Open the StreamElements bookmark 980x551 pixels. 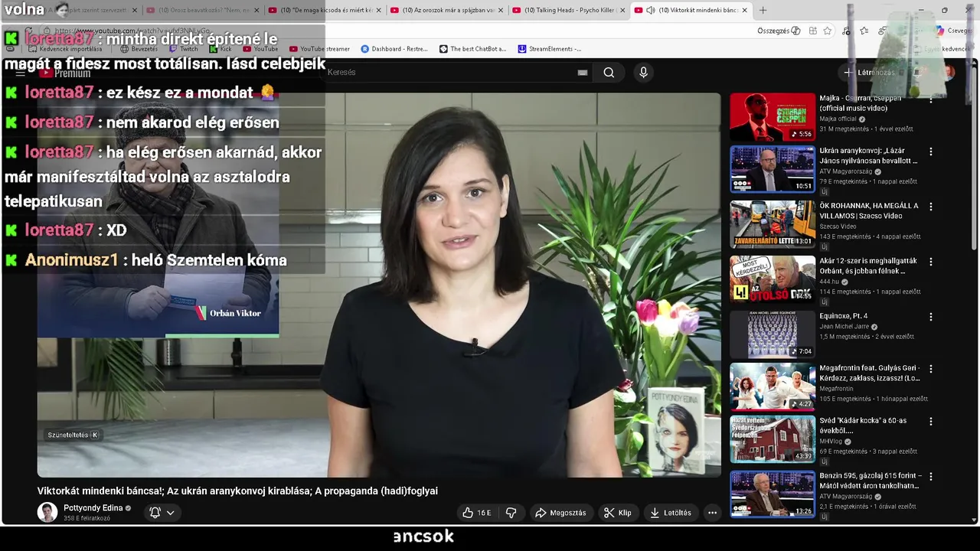(550, 49)
